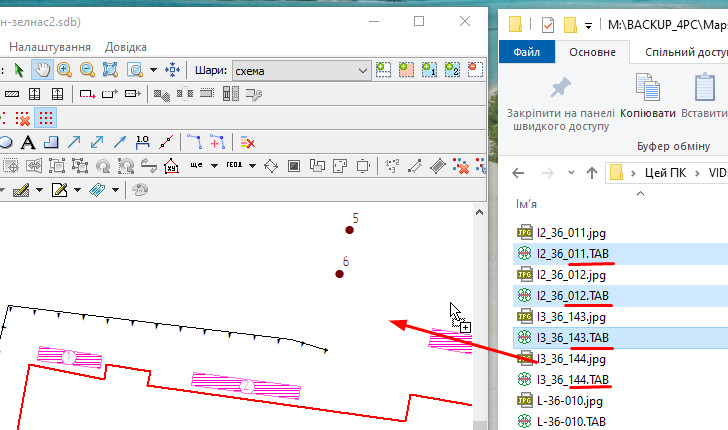Expand the recent locations chevron in Explorer
The image size is (728, 430).
570,172
